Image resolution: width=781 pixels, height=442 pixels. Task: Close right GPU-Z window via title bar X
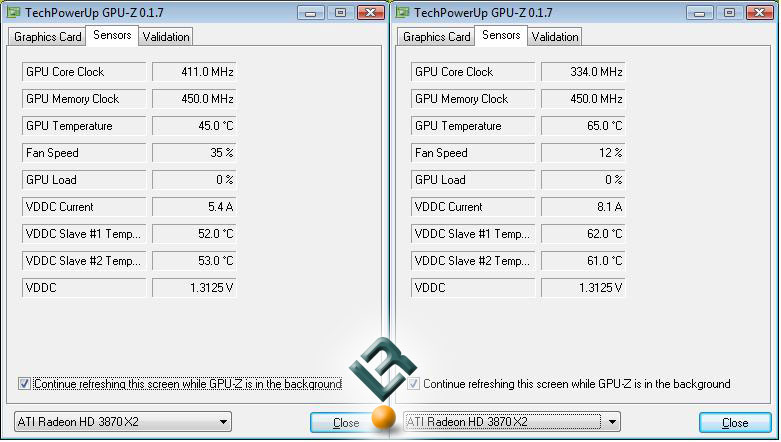[x=760, y=12]
